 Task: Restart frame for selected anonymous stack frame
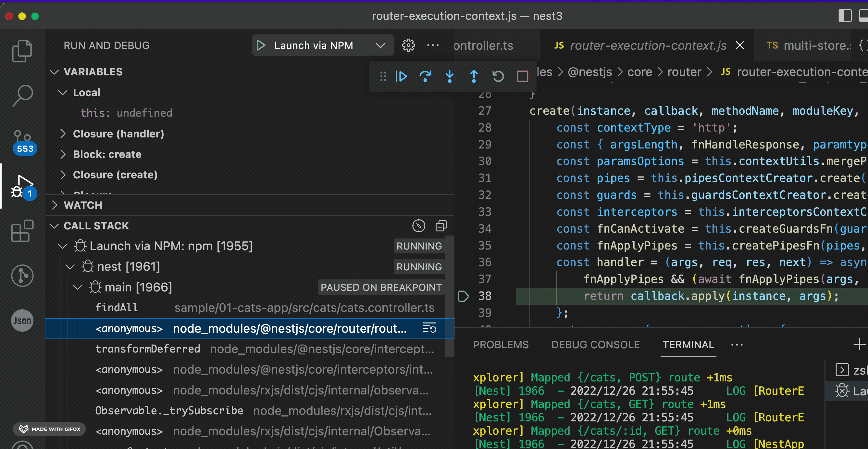pyautogui.click(x=430, y=328)
